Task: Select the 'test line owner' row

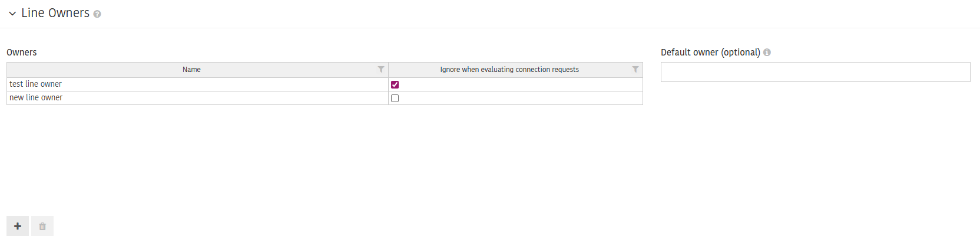Action: (x=325, y=84)
